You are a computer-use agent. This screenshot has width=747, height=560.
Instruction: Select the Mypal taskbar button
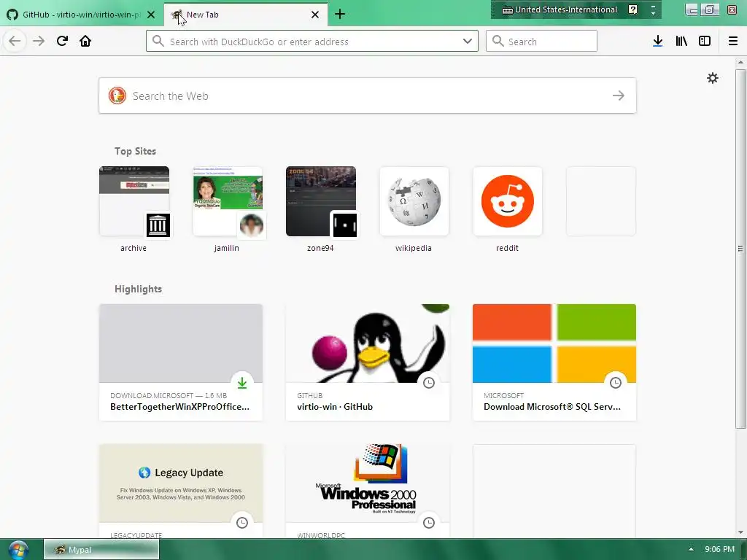click(101, 550)
